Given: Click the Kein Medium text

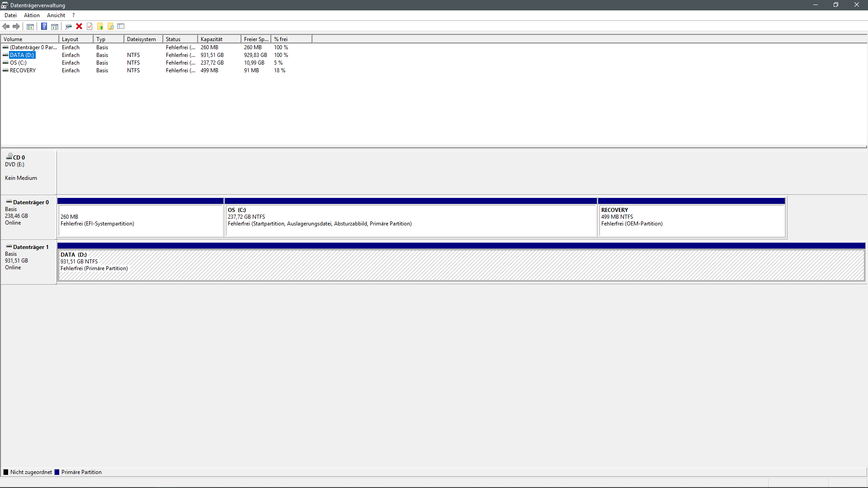Looking at the screenshot, I should click(21, 178).
